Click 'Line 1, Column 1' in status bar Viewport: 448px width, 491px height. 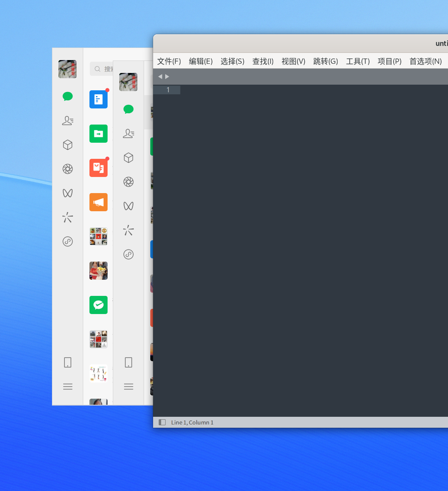[192, 422]
